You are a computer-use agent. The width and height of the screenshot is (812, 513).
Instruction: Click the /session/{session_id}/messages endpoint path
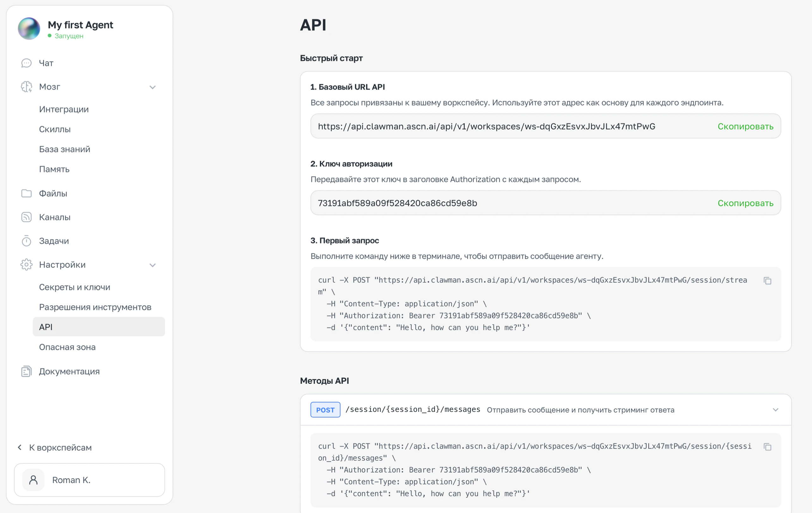click(x=413, y=409)
